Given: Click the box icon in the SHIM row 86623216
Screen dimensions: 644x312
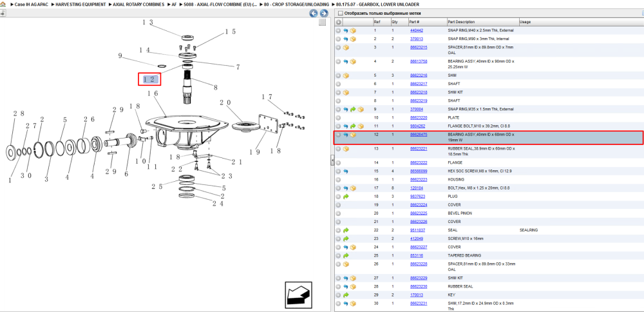Looking at the screenshot, I should [x=346, y=75].
